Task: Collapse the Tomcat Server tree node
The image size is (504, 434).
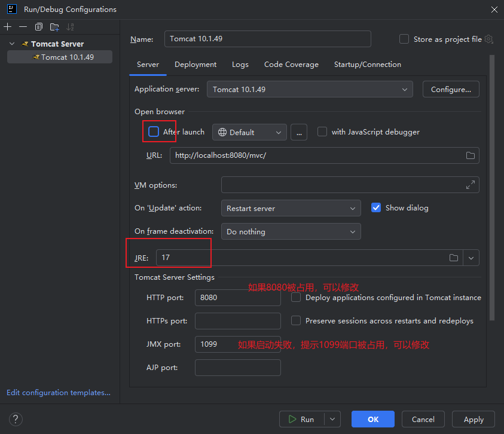Action: [x=12, y=44]
